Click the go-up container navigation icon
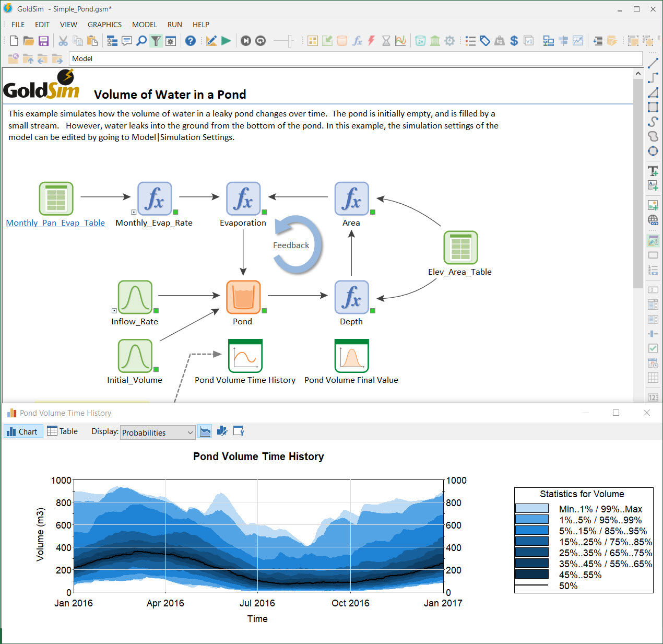This screenshot has height=644, width=663. click(28, 58)
